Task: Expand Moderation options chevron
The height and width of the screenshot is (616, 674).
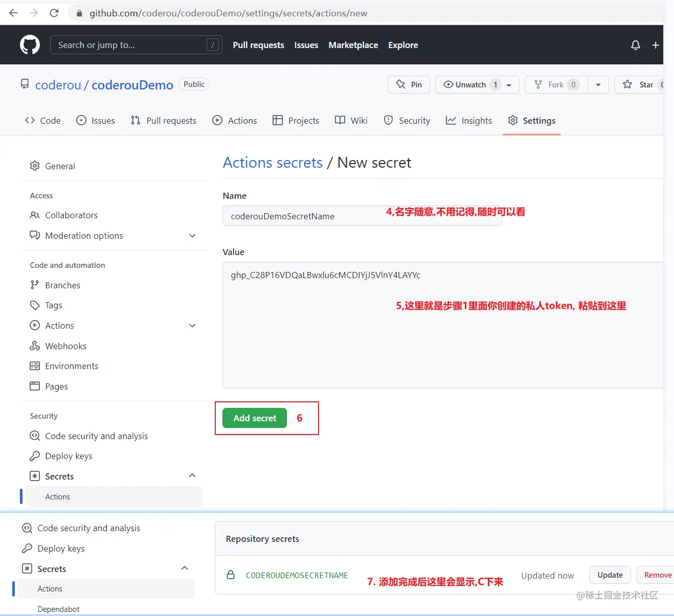Action: (x=192, y=236)
